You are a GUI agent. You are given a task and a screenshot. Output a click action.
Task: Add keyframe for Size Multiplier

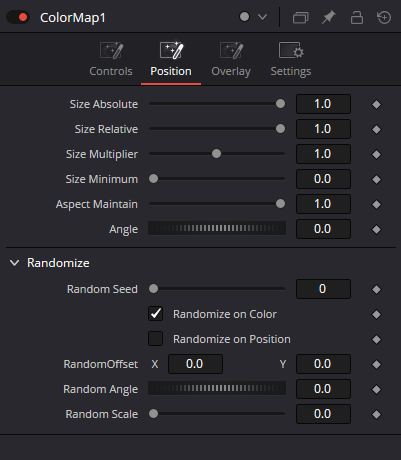click(376, 154)
